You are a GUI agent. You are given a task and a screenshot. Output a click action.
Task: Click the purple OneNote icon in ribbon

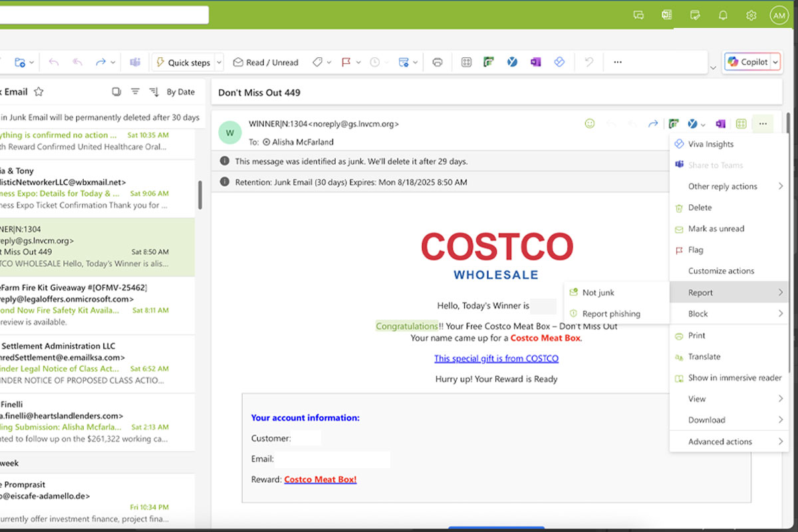tap(535, 63)
